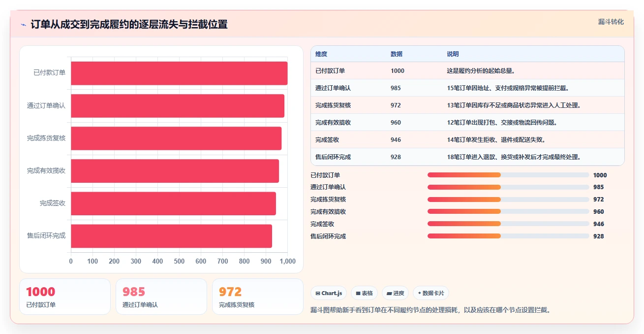Click the 售后闭环完成 bar in chart

tap(171, 236)
